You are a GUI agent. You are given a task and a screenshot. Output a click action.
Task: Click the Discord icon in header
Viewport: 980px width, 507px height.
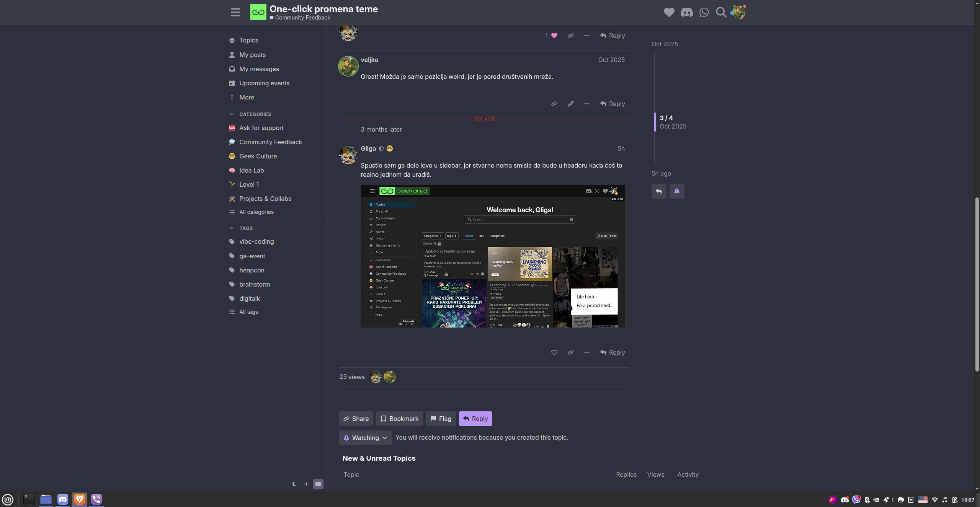click(x=686, y=12)
